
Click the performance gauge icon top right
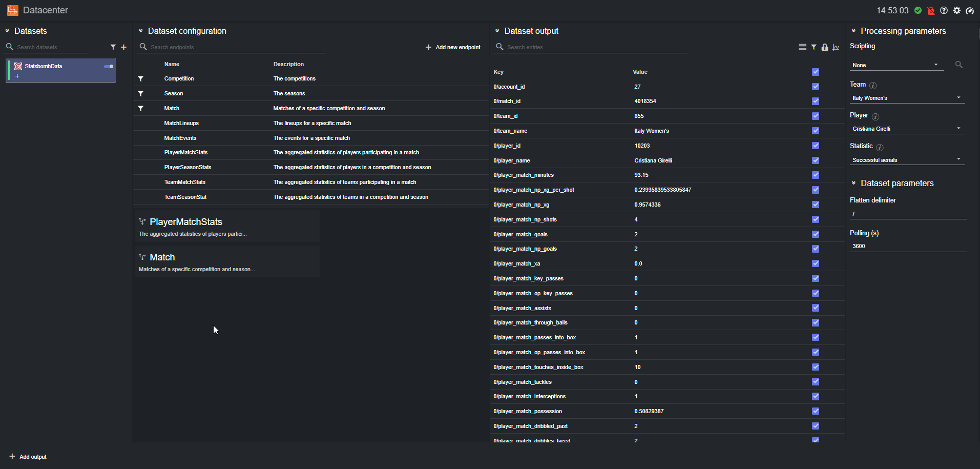coord(970,10)
